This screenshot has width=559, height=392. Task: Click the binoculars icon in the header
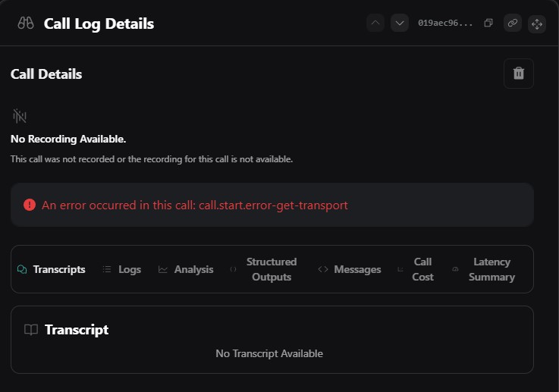25,24
